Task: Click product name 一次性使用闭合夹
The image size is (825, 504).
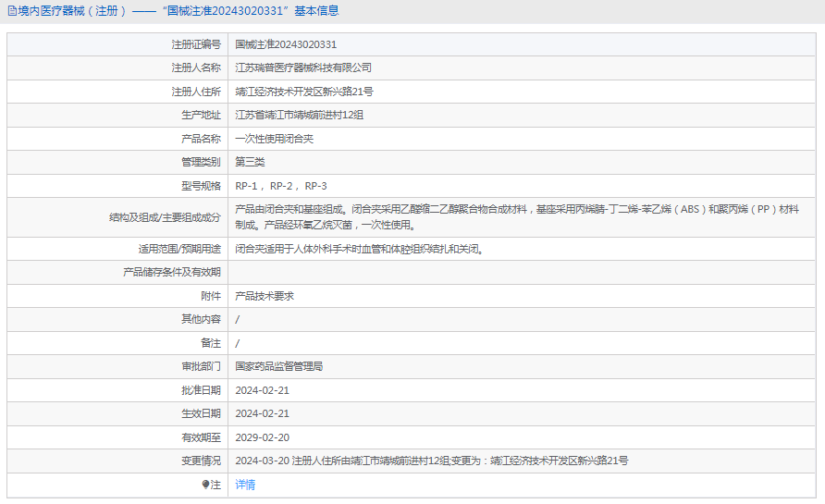Action: [274, 139]
